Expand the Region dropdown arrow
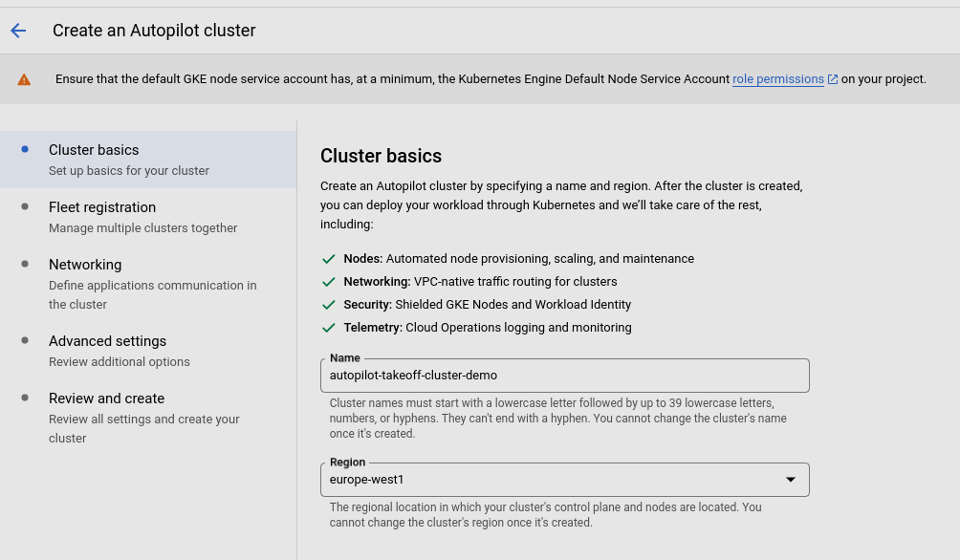 [791, 480]
